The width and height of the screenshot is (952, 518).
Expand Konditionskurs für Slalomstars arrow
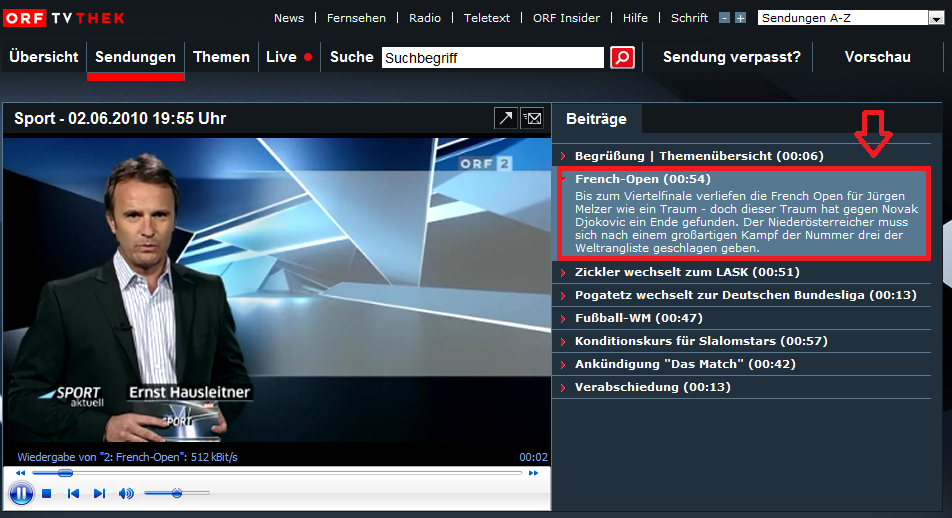tap(563, 342)
